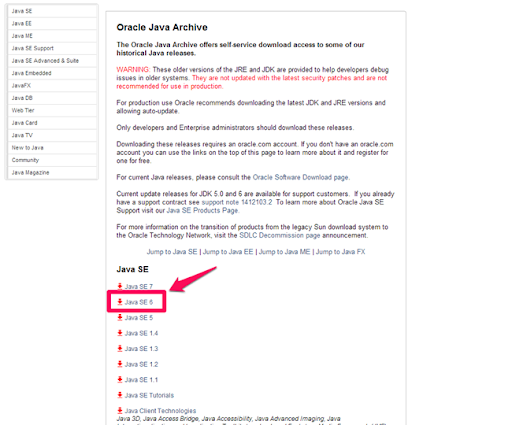Screen dimensions: 512x425
Task: Click the download icon beside Java SE 5
Action: click(x=120, y=317)
